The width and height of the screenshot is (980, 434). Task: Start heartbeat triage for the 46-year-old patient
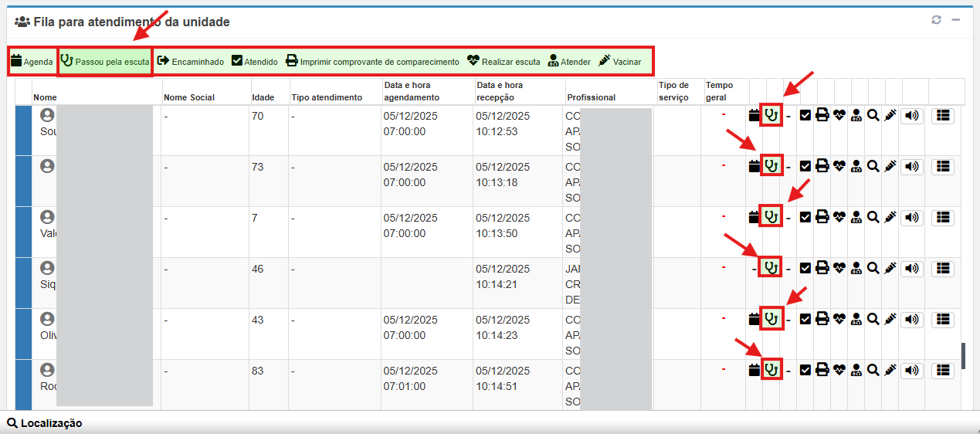click(839, 268)
